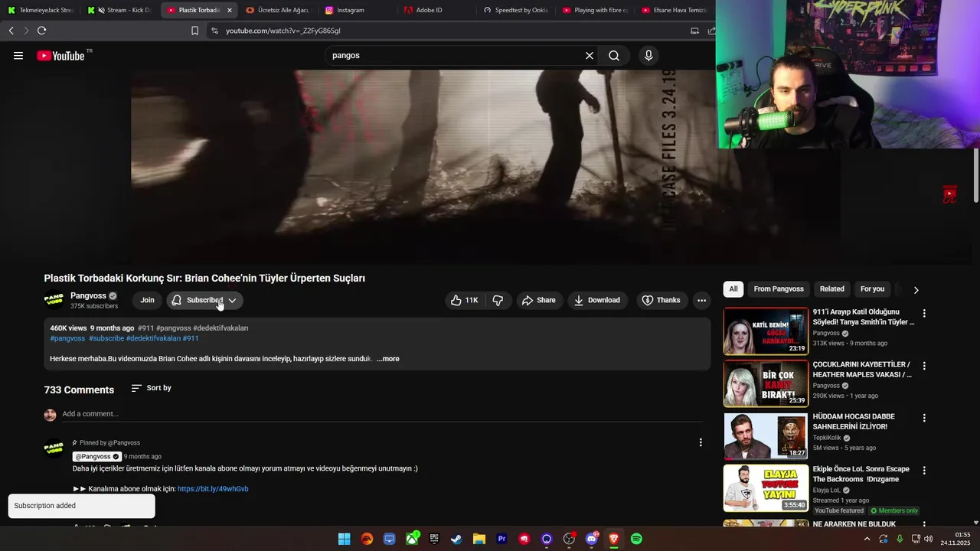Click the browser address bar URL

click(x=283, y=31)
